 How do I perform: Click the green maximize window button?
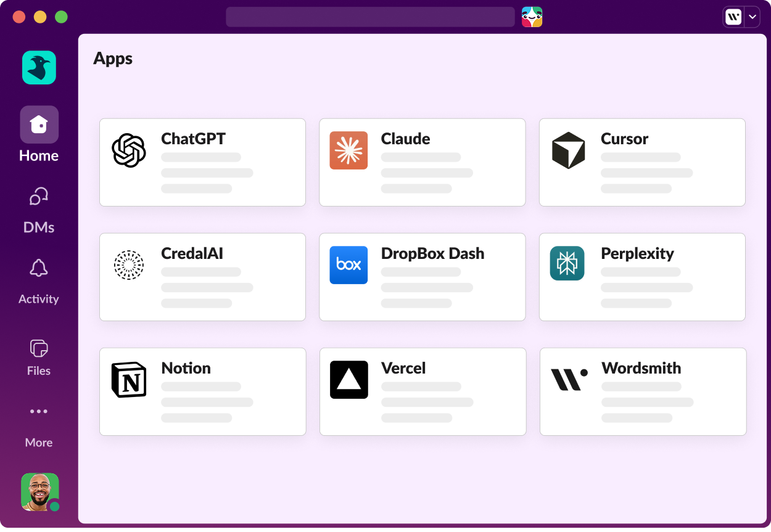[61, 17]
